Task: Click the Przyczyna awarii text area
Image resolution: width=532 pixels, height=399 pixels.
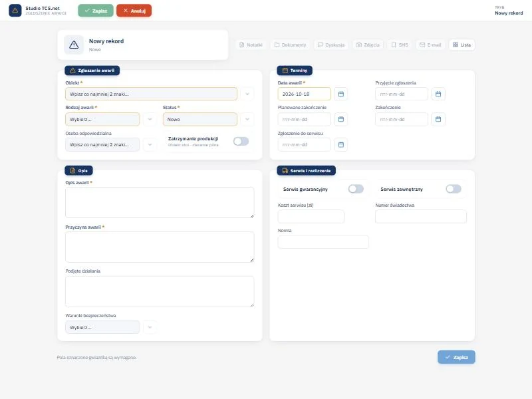Action: click(x=160, y=247)
